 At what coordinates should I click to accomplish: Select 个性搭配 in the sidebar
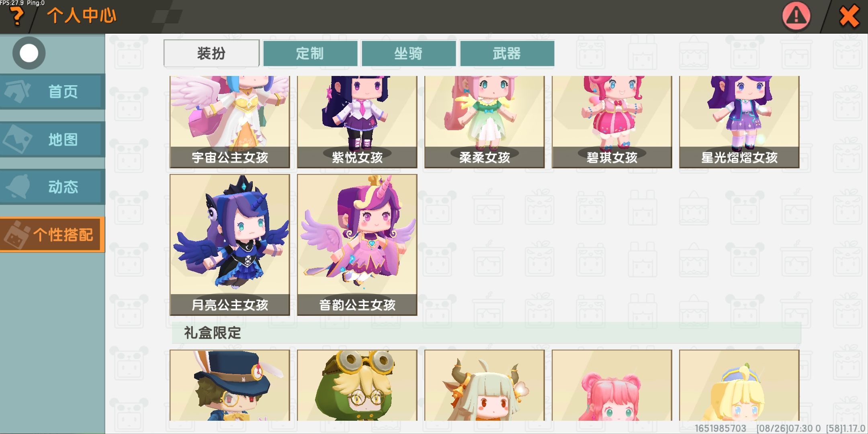pos(52,235)
